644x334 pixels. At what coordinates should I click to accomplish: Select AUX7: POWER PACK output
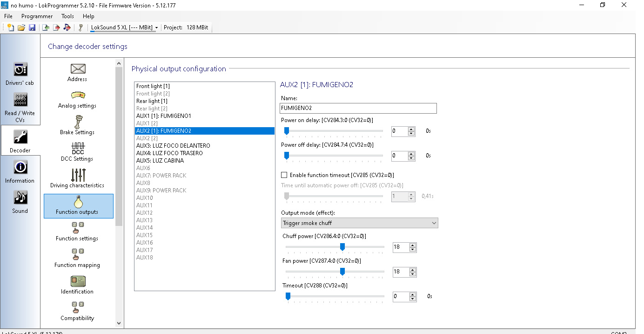pyautogui.click(x=205, y=176)
